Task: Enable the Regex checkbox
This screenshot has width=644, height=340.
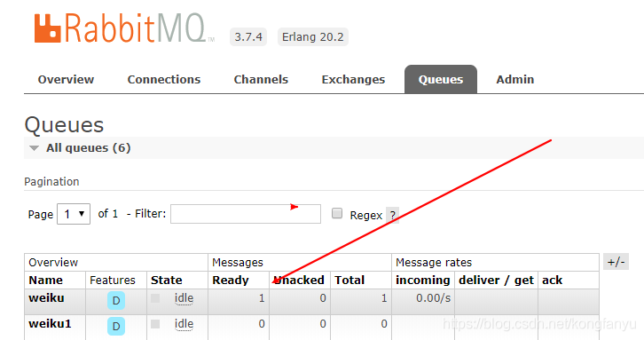Action: click(x=337, y=213)
